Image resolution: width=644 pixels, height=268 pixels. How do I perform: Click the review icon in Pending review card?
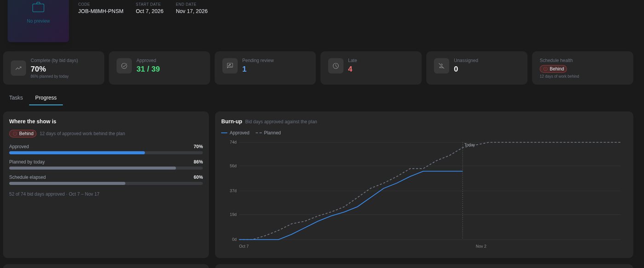tap(230, 66)
